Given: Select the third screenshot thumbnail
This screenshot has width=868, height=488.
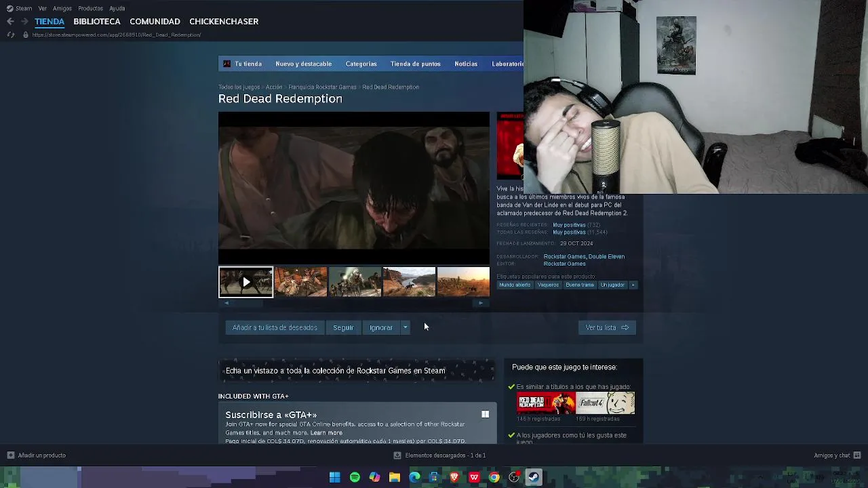Looking at the screenshot, I should (355, 282).
